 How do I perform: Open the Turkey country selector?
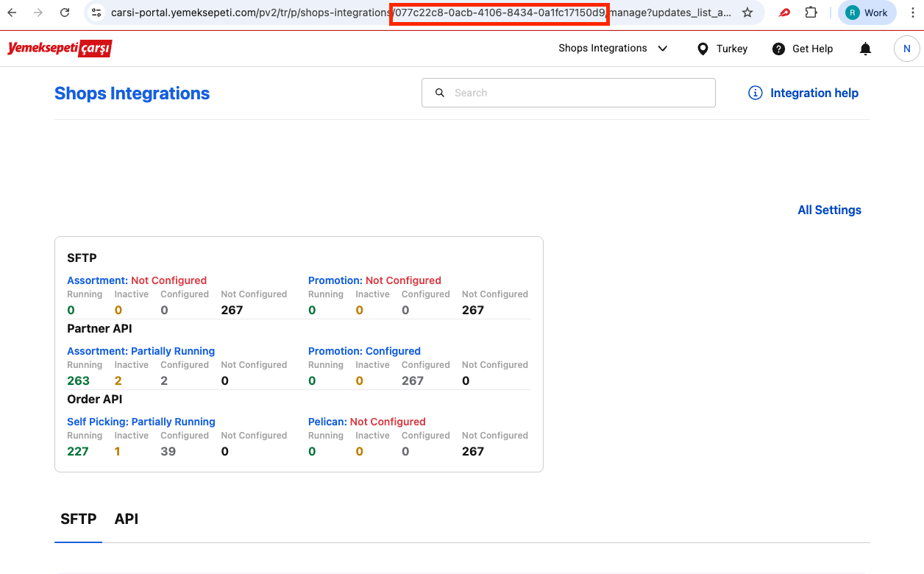click(722, 49)
